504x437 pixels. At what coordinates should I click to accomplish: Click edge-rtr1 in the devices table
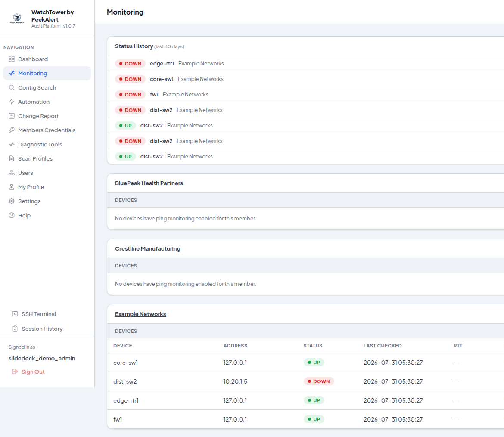click(x=126, y=400)
